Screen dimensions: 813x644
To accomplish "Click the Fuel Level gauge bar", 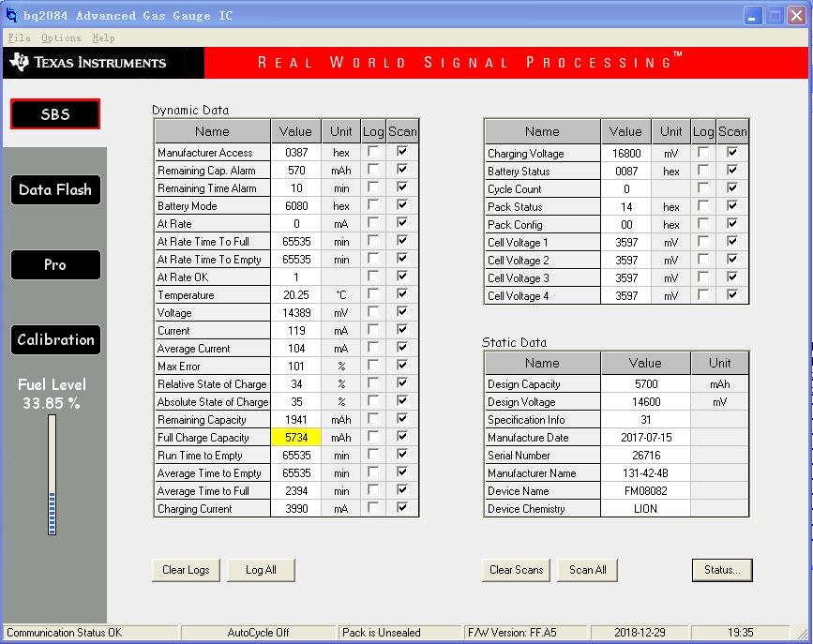I will pyautogui.click(x=52, y=474).
